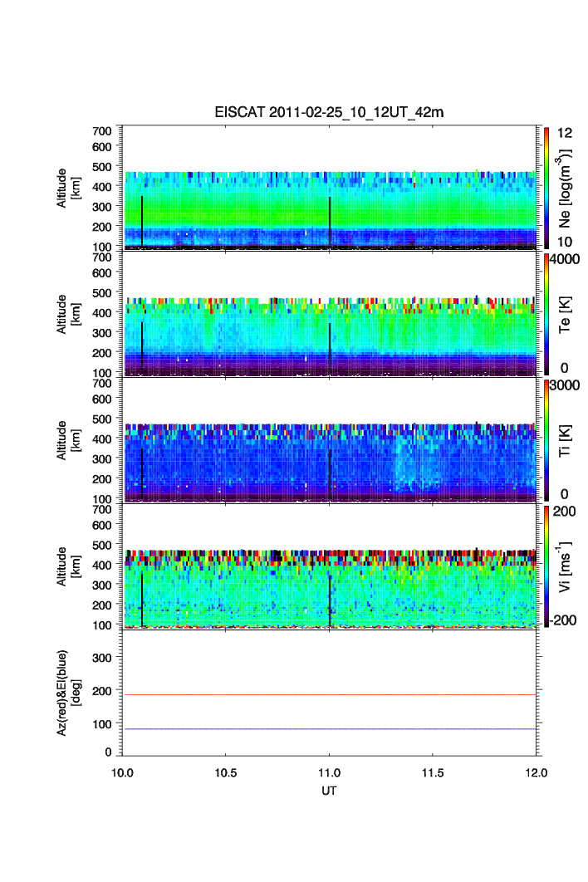The width and height of the screenshot is (588, 882).
Task: Click the Te electron temperature color bar
Action: [x=546, y=314]
